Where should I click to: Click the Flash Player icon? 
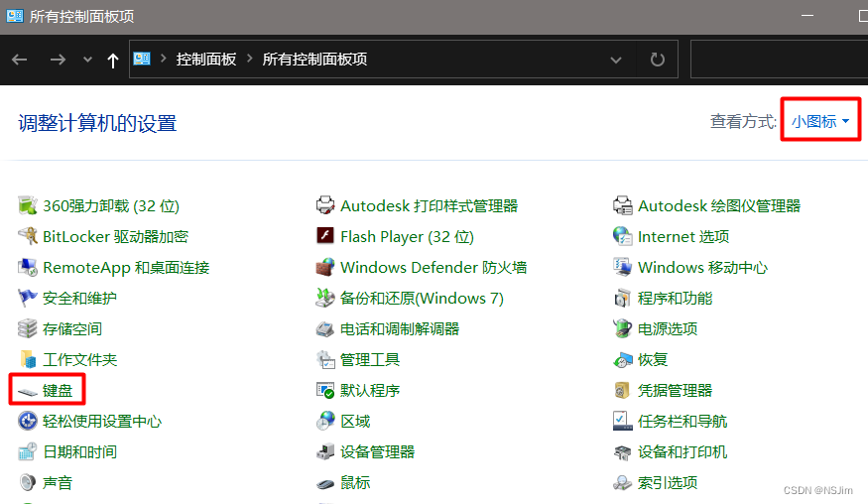tap(325, 236)
